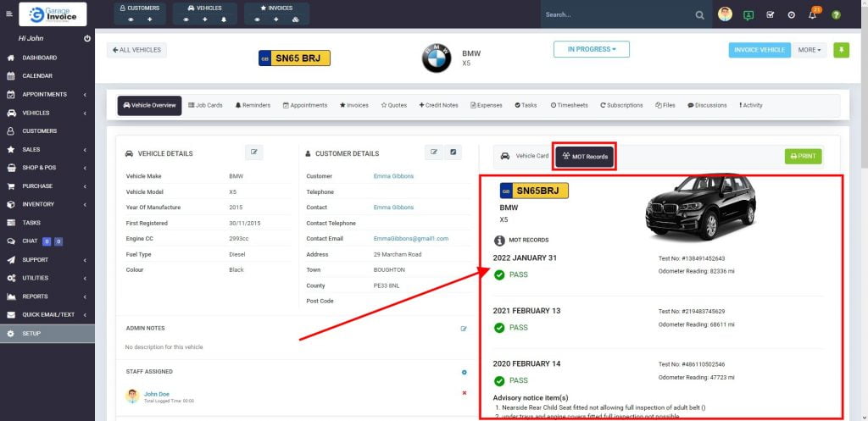Screen dimensions: 868x421
Task: Click the Invoice Vehicle button
Action: [x=759, y=50]
